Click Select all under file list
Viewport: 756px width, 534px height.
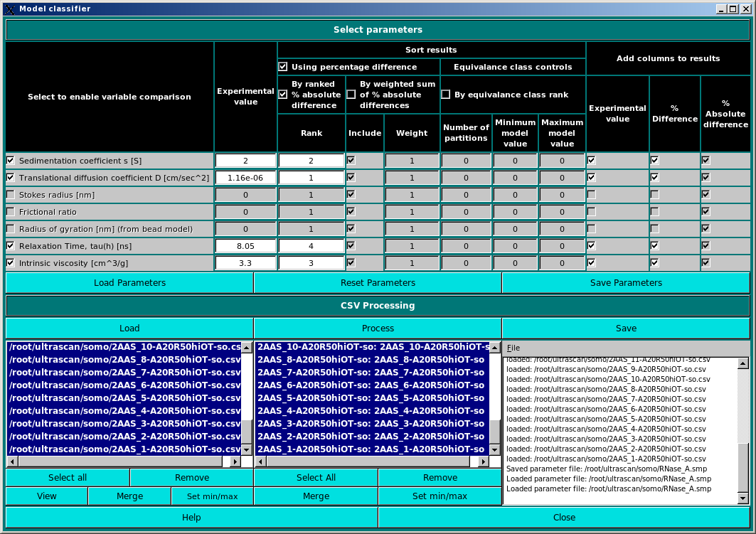coord(68,478)
